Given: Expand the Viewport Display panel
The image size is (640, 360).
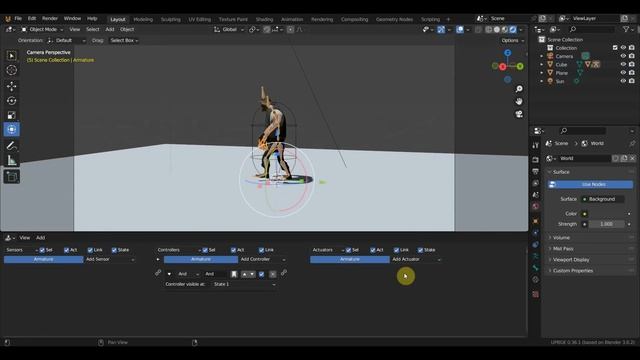Looking at the screenshot, I should click(571, 260).
